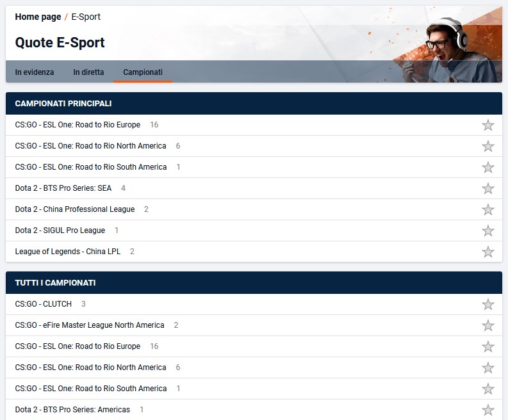Open CS:GO - eFire Master League North America

click(x=90, y=325)
